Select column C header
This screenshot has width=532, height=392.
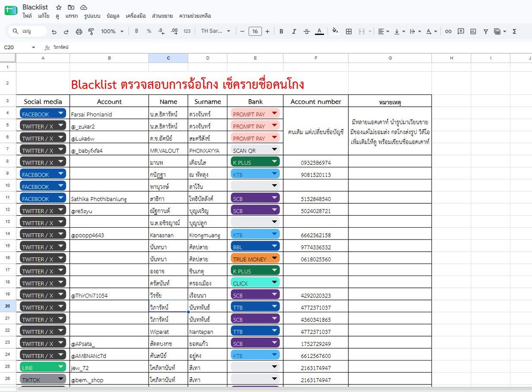pyautogui.click(x=168, y=58)
